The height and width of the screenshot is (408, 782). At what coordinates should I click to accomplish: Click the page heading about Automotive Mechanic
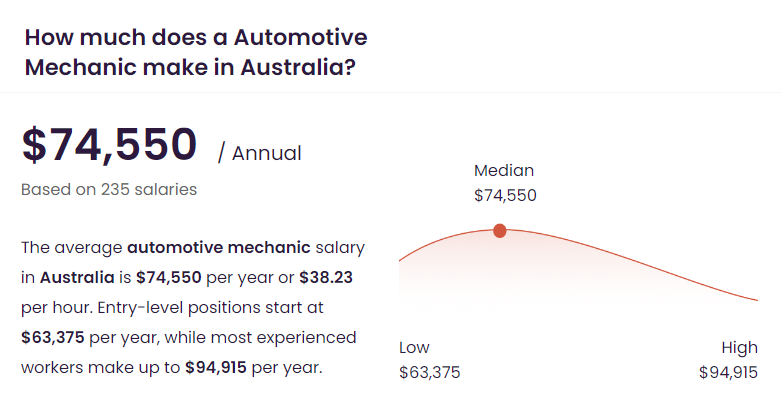coord(196,52)
